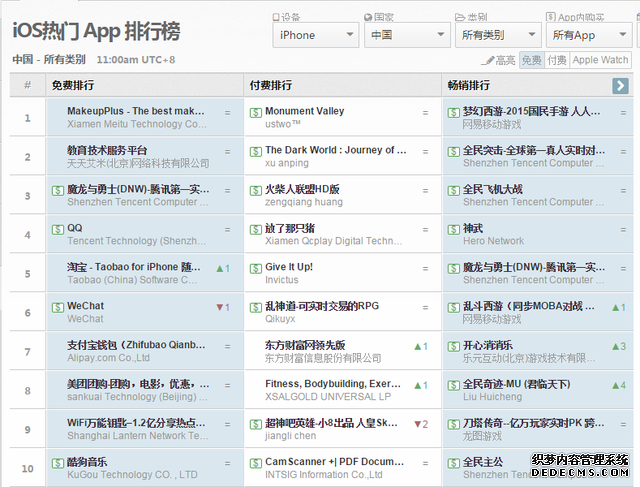Viewport: 640px width, 487px height.
Task: Open 东方财富网领先版 app entry
Action: point(305,345)
